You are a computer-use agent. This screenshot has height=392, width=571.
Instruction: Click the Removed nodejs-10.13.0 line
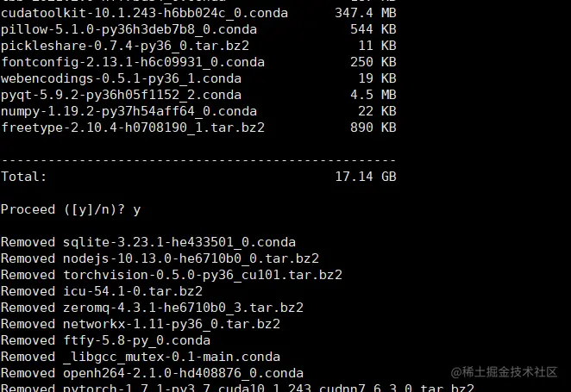tap(160, 258)
